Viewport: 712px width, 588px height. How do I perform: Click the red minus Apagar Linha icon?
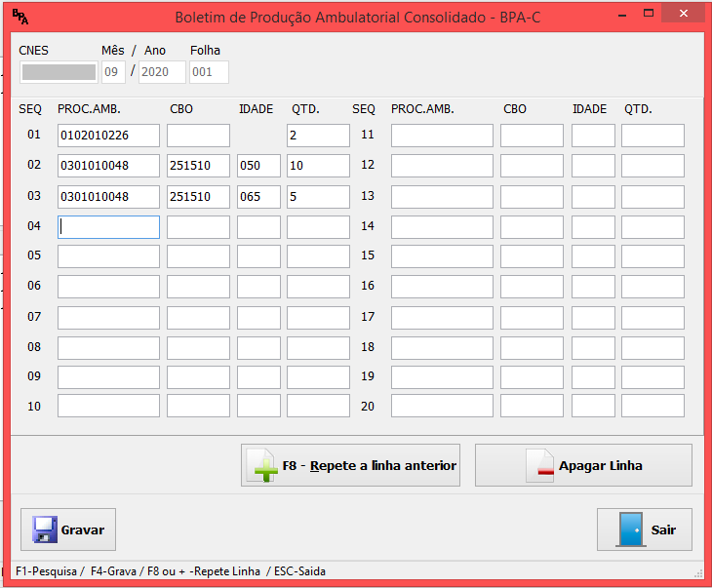click(x=539, y=466)
